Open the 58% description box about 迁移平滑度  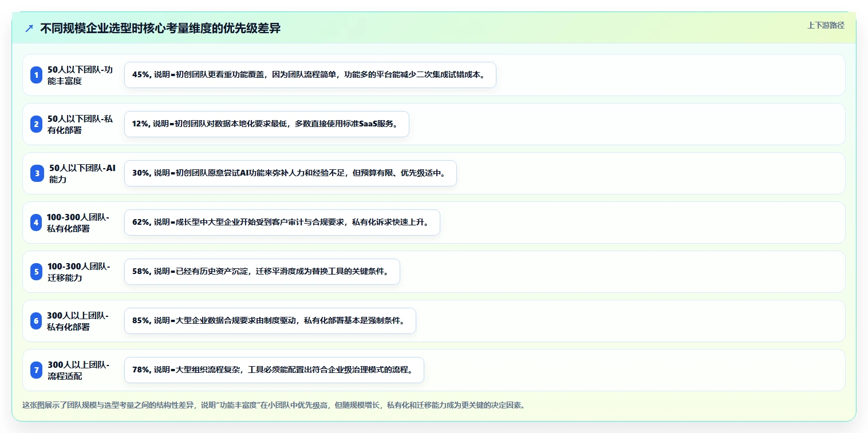(x=262, y=272)
